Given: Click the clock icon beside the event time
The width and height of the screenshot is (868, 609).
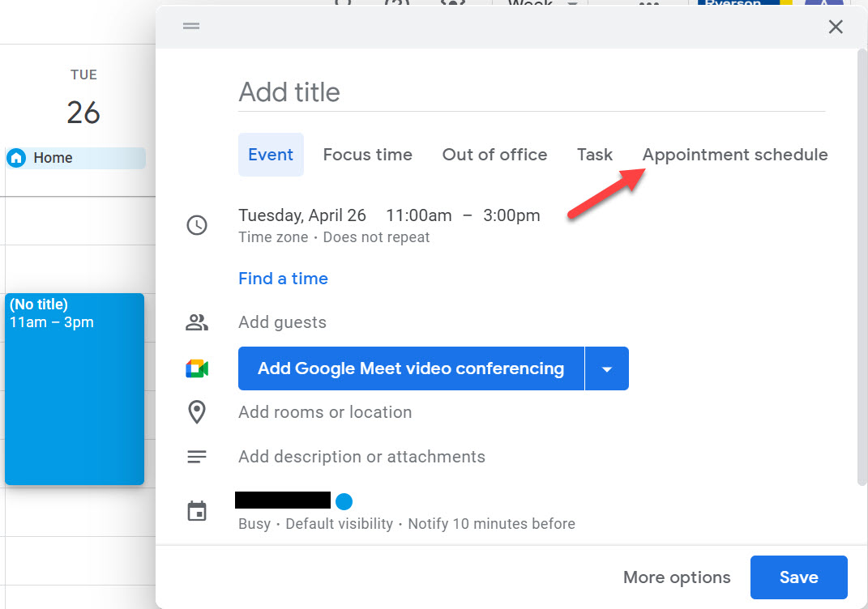Looking at the screenshot, I should pyautogui.click(x=197, y=225).
